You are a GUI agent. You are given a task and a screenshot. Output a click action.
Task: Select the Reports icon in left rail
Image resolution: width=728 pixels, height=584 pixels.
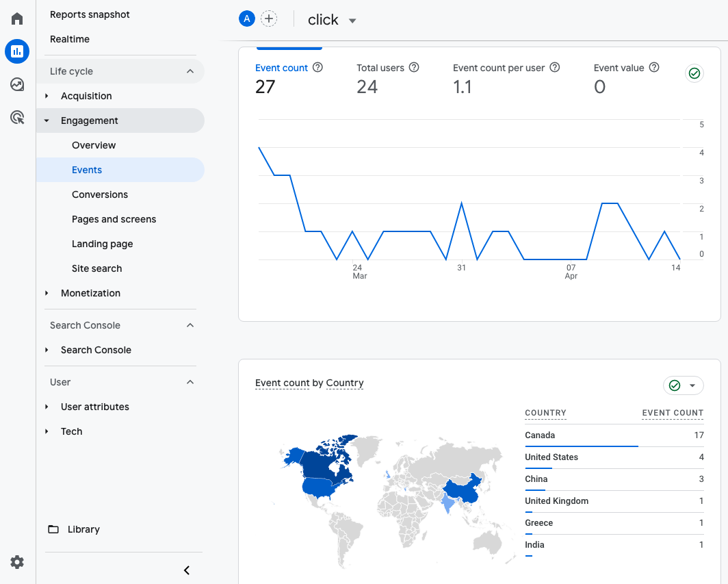tap(17, 51)
